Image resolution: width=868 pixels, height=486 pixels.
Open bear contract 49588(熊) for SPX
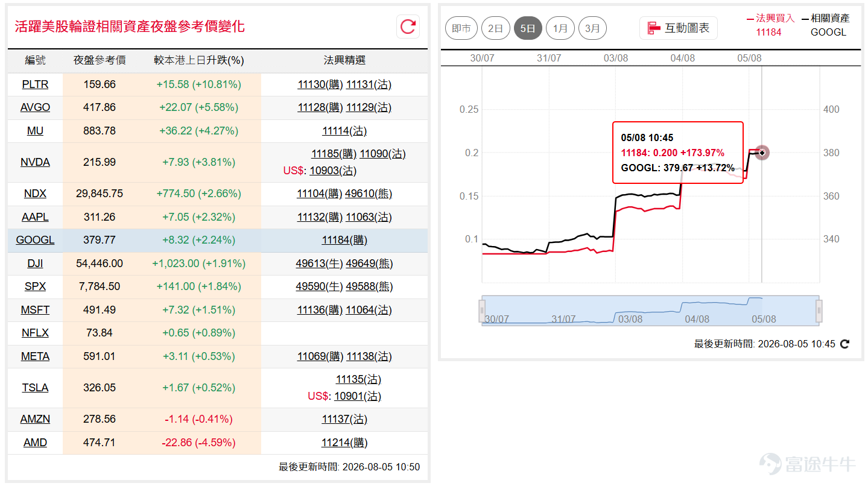point(369,286)
